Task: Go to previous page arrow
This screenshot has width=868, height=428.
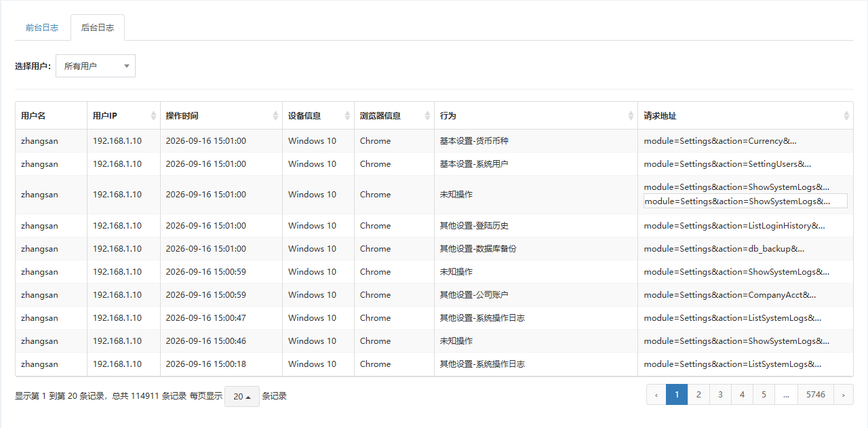Action: (656, 395)
